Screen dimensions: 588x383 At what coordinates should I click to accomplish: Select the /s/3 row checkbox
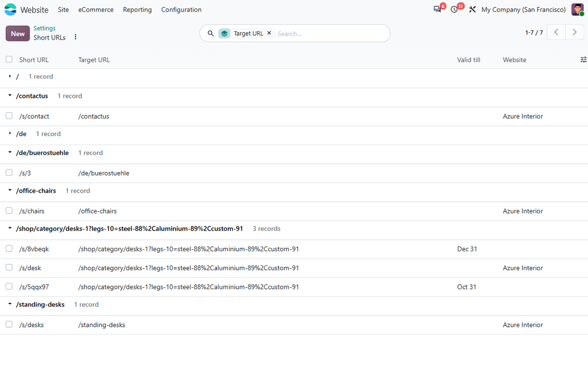tap(9, 173)
